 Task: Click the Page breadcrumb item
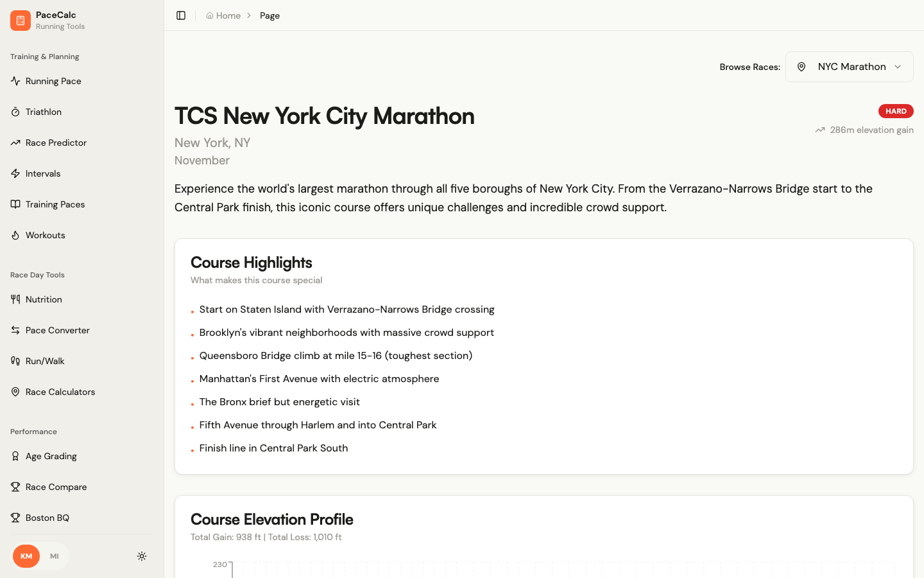point(269,15)
